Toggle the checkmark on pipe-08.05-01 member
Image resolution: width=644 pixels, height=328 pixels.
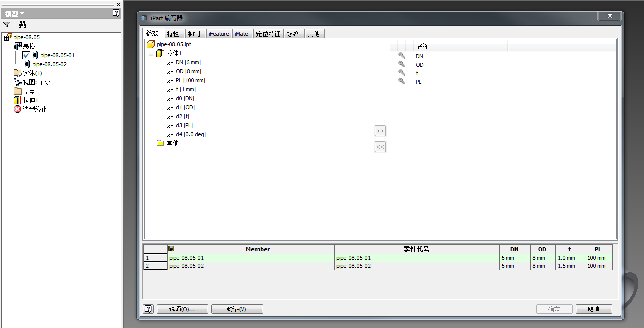[26, 55]
